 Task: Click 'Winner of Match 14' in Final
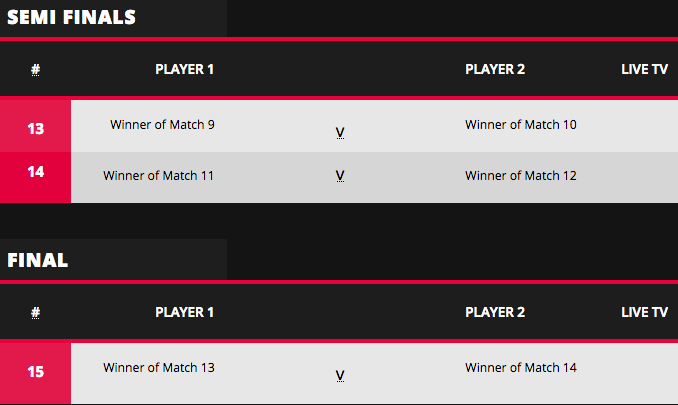click(x=521, y=368)
